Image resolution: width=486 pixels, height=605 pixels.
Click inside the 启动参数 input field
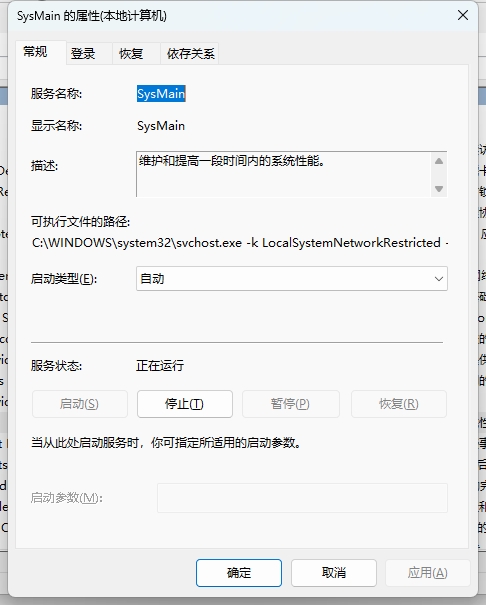tap(302, 498)
